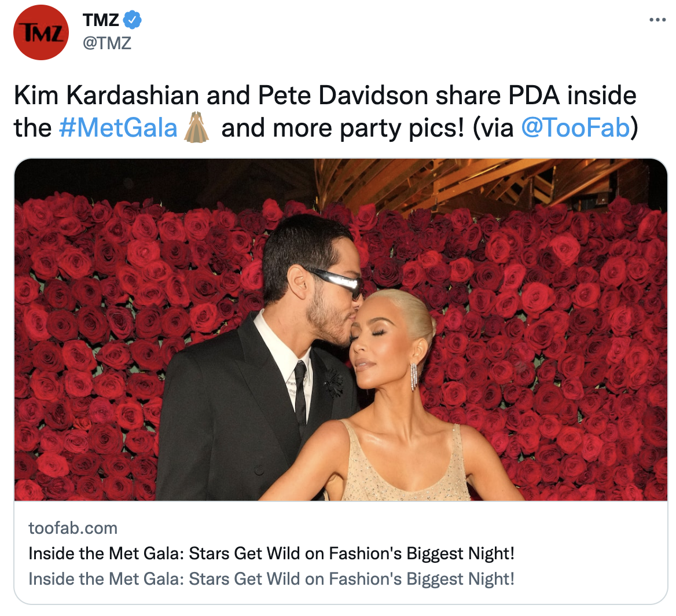Click the blue verified badge next to TMZ
Viewport: 676px width, 616px height.
click(x=133, y=20)
